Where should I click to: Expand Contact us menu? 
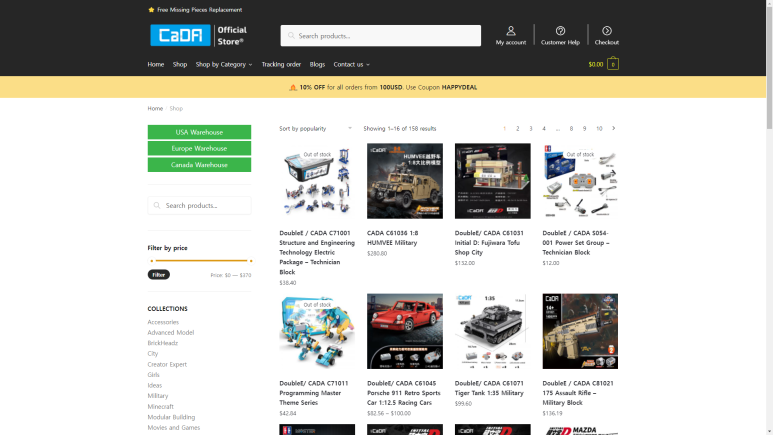(x=351, y=64)
